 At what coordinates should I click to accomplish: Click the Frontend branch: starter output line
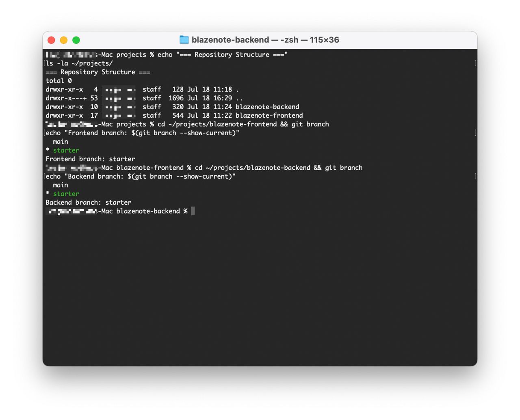(x=90, y=159)
